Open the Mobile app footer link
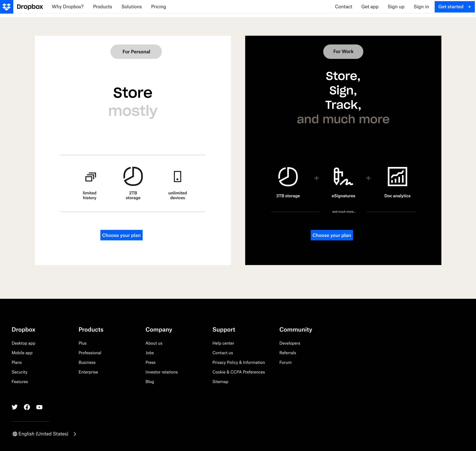Image resolution: width=476 pixels, height=451 pixels. coord(22,353)
